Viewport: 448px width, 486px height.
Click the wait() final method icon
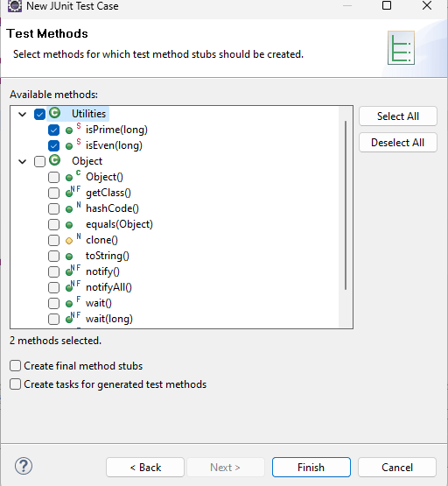73,302
